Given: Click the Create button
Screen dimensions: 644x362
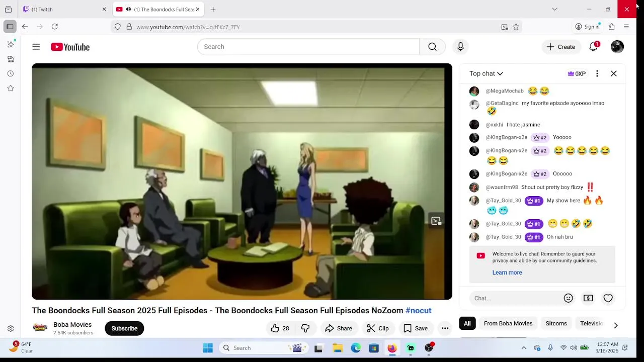Looking at the screenshot, I should tap(561, 47).
